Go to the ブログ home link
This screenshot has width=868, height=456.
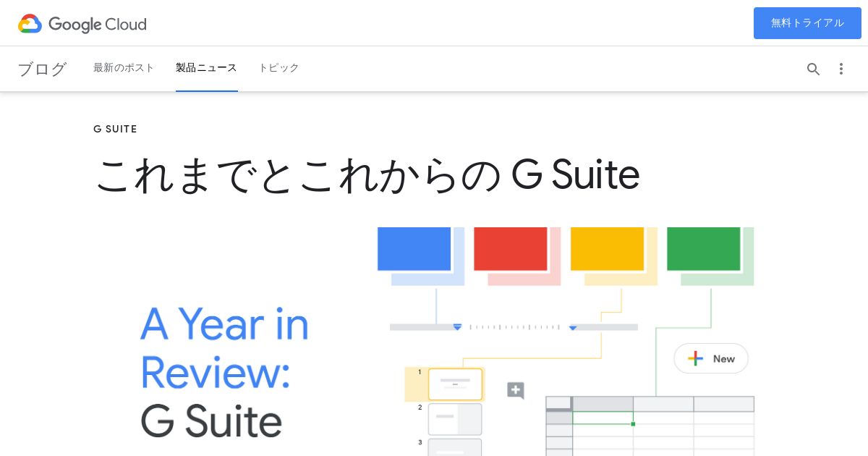[42, 69]
